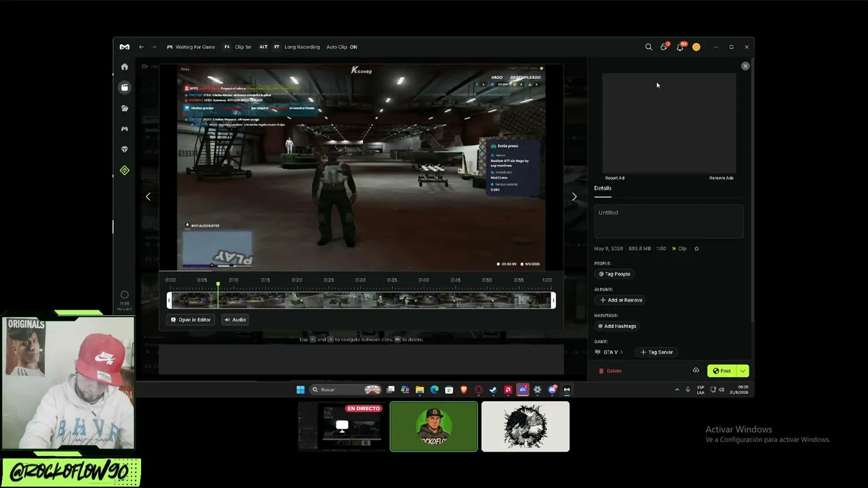Screen dimensions: 868x488
Task: Open the friends icon with badge
Action: pos(664,47)
